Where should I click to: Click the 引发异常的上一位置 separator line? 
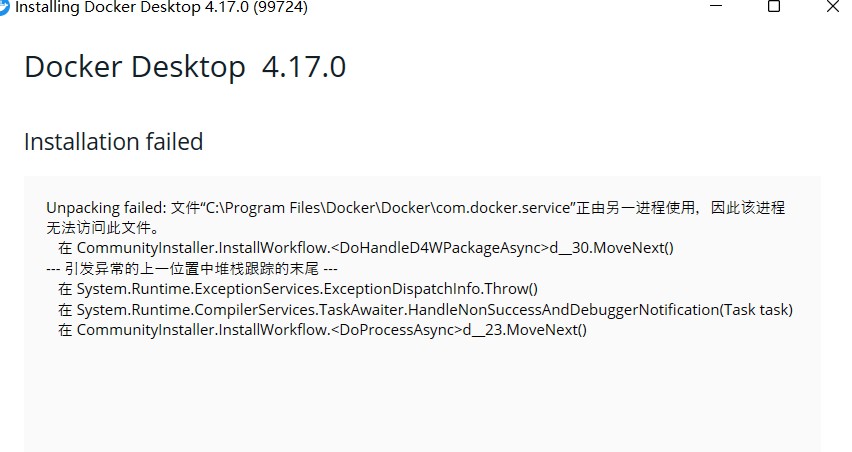[x=192, y=269]
